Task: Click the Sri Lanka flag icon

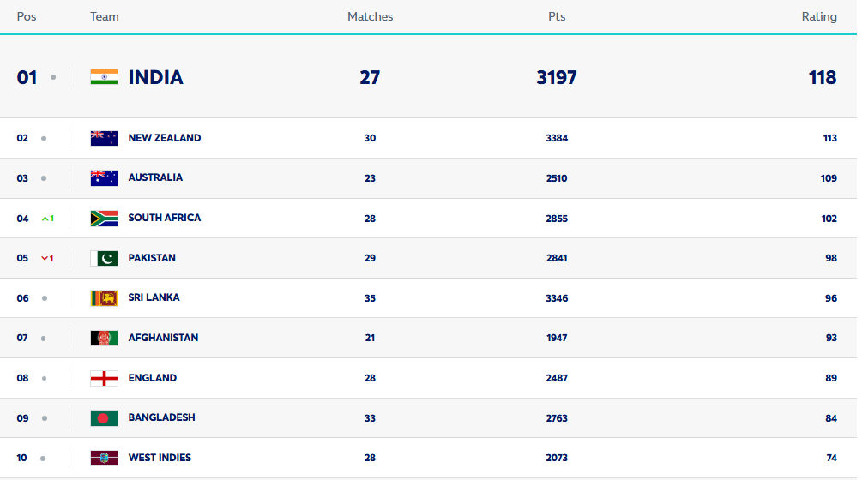Action: pos(104,298)
